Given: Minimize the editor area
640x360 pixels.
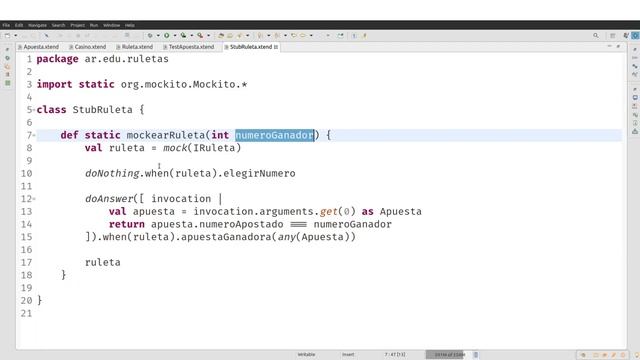Looking at the screenshot, I should tap(609, 47).
